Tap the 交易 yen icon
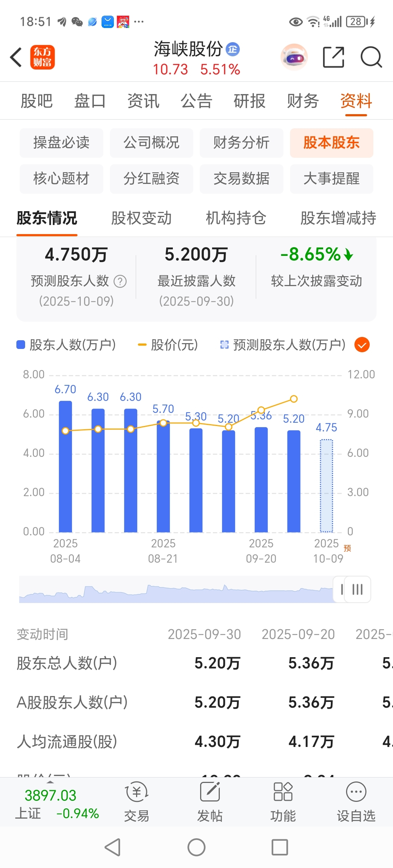393x868 pixels. pos(136,792)
